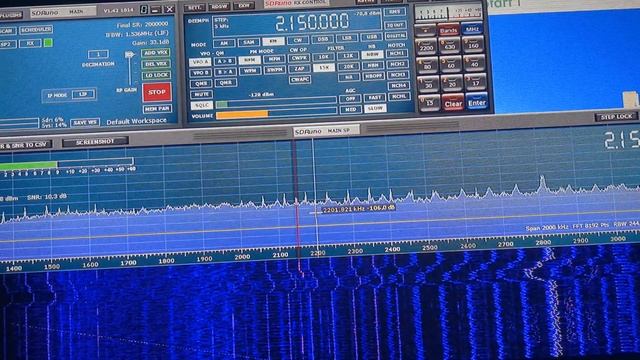Open the MEM PAN memory panel

(x=157, y=109)
